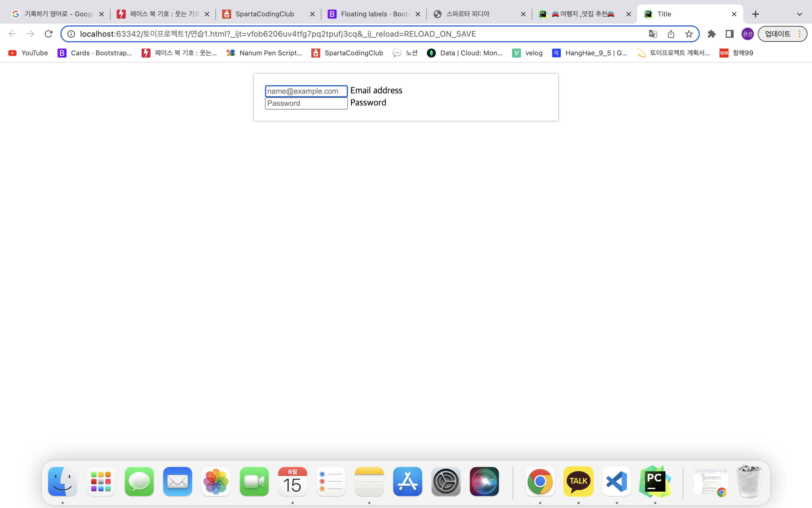The width and height of the screenshot is (812, 508).
Task: Open PyCharm from the dock
Action: [655, 481]
